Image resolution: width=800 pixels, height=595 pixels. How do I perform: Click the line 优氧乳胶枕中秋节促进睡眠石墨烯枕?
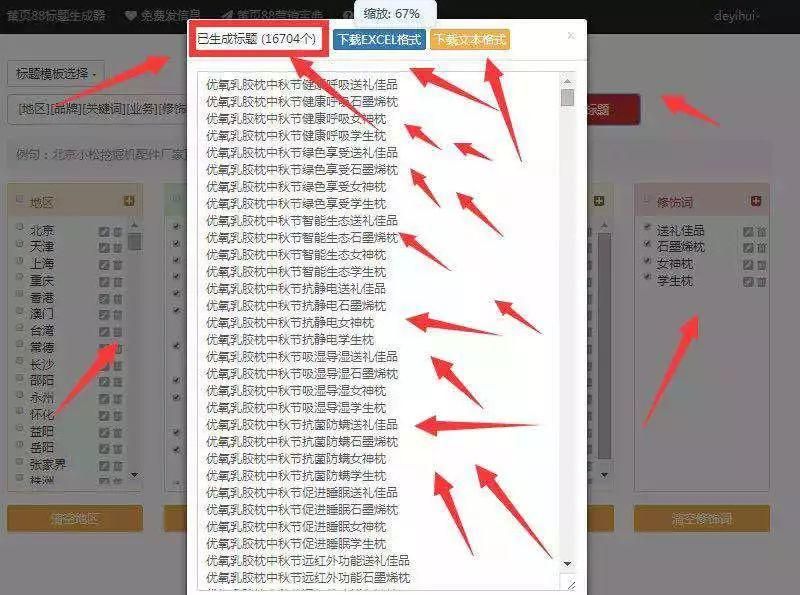tap(302, 510)
